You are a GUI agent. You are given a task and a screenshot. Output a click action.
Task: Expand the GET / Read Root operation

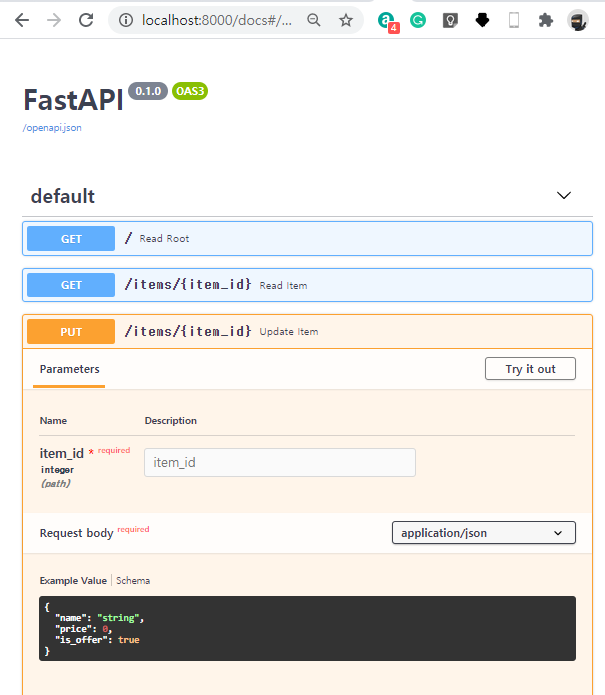tap(308, 238)
